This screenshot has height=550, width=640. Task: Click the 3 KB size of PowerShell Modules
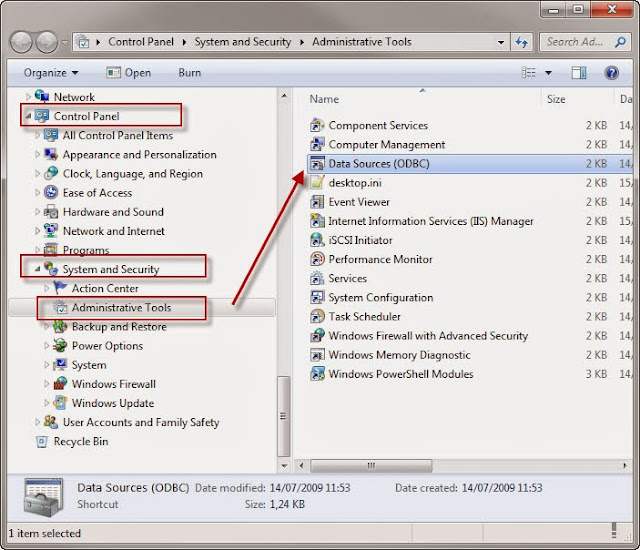[x=596, y=374]
